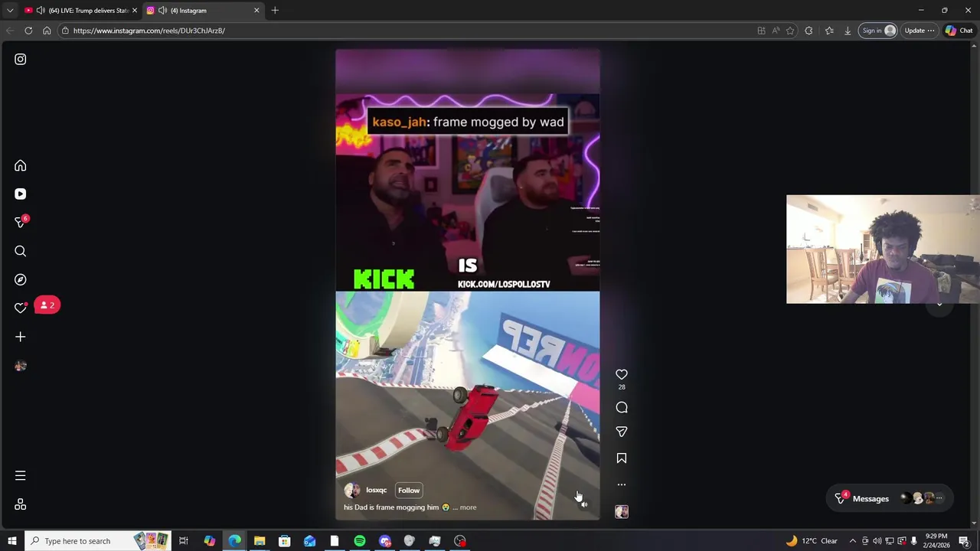
Task: Expand caption with 'more' link
Action: (x=468, y=507)
